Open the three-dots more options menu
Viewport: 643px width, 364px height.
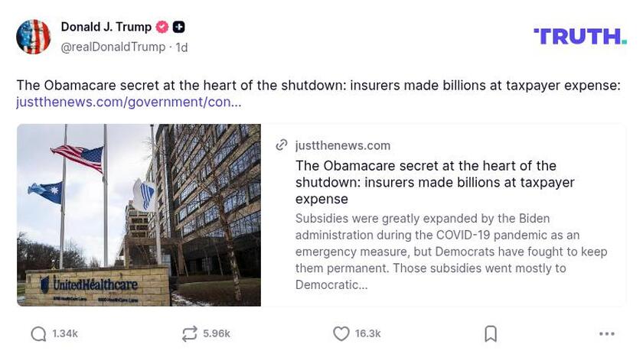[606, 334]
